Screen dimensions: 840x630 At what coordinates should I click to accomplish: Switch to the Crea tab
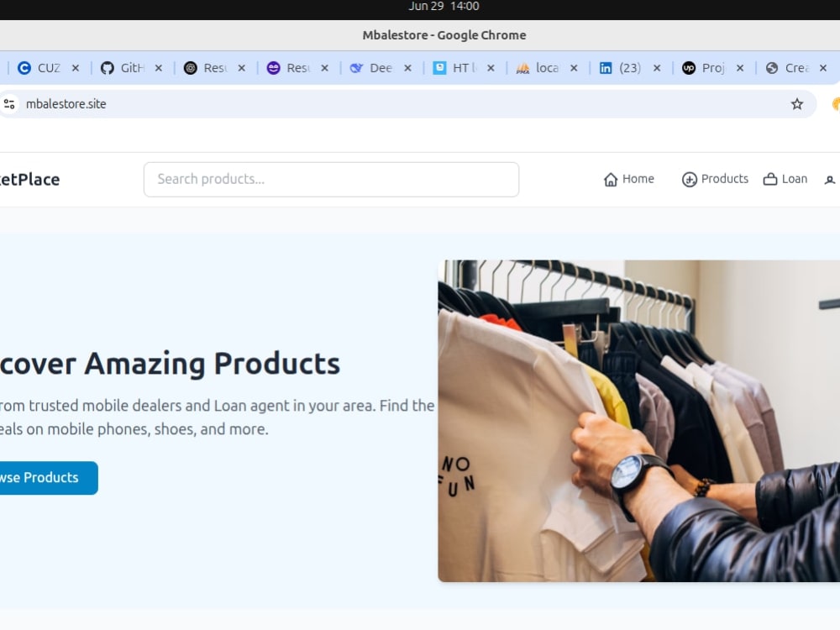796,68
